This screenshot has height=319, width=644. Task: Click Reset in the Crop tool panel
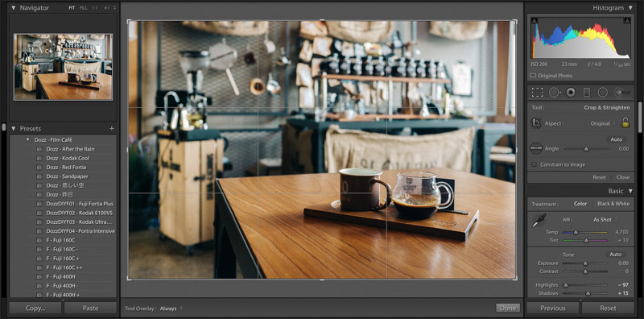pyautogui.click(x=599, y=177)
